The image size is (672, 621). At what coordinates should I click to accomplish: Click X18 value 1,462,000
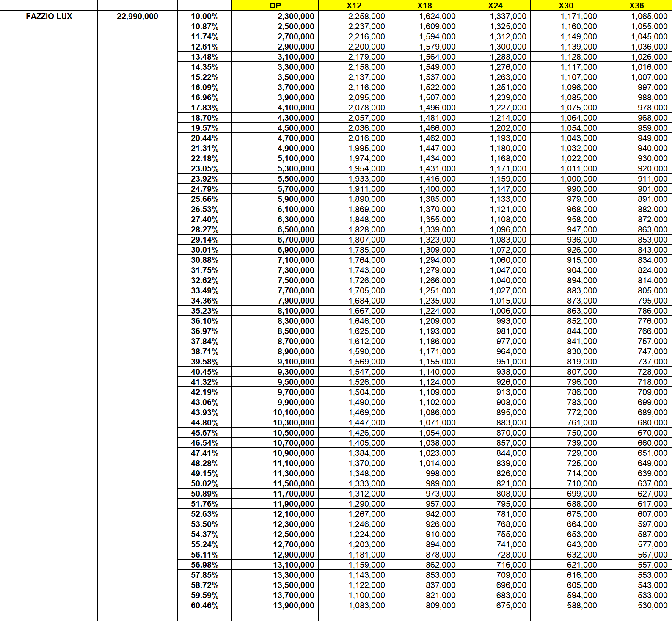pos(424,138)
